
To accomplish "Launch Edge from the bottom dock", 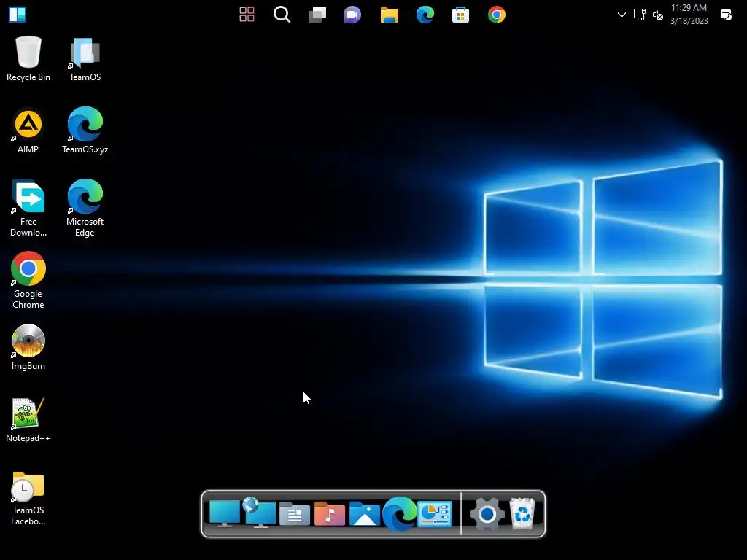I will point(399,513).
